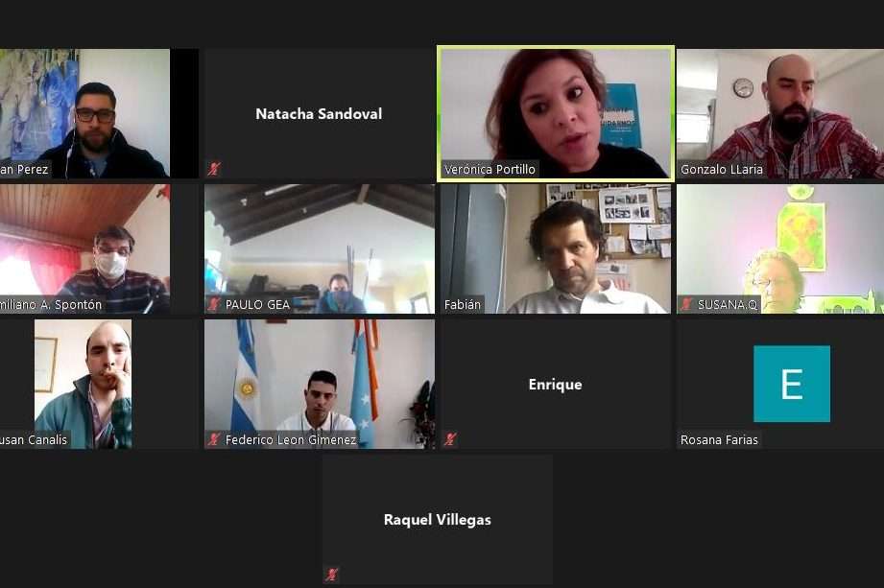Click muted mic icon by Federico Leon Gimenez
884x588 pixels.
(214, 439)
